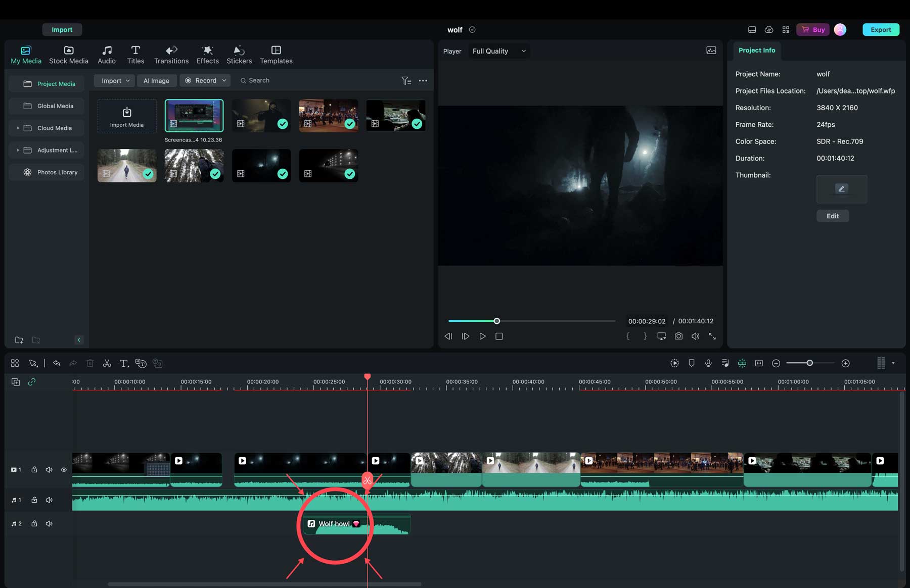This screenshot has height=588, width=910.
Task: Open the Full Quality playback dropdown
Action: pos(498,51)
